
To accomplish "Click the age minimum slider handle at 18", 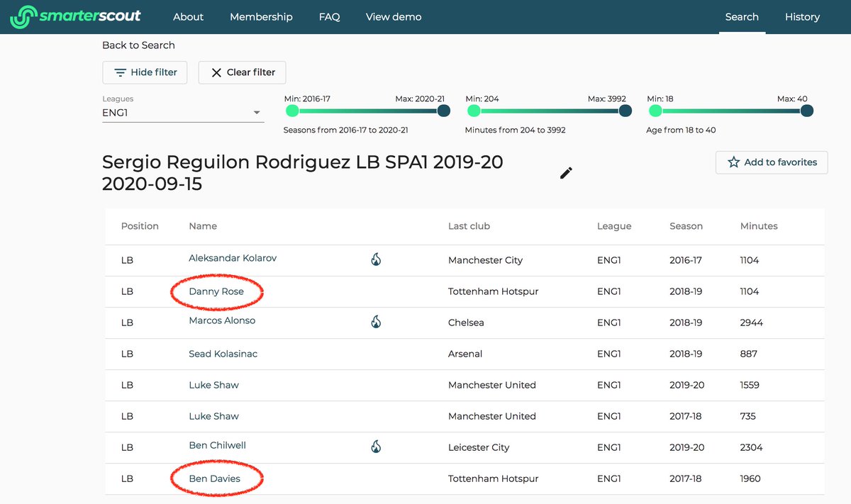I will (x=655, y=111).
